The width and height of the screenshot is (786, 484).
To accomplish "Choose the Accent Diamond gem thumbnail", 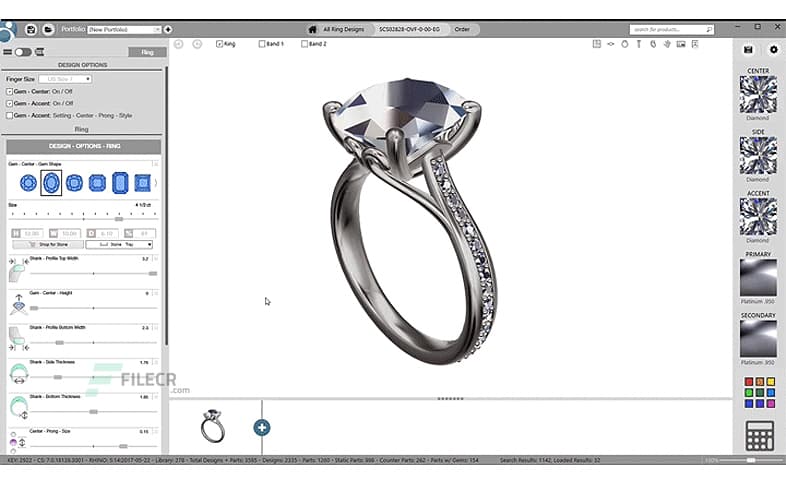I will (x=758, y=217).
